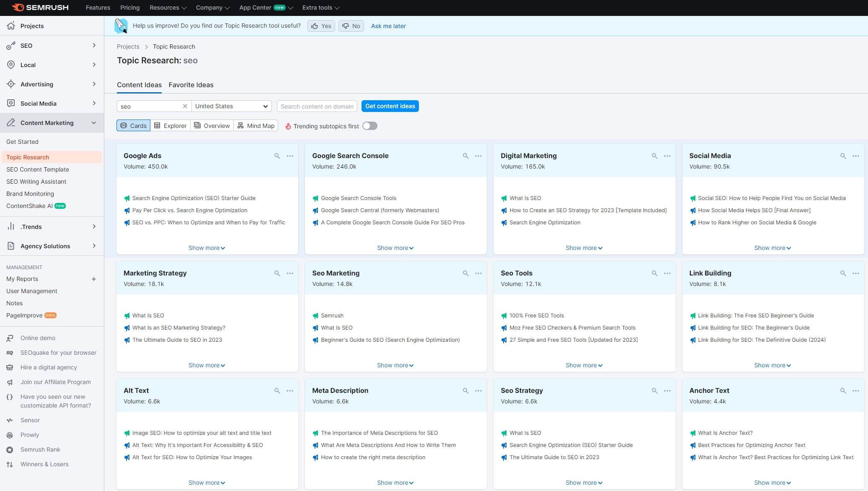868x491 pixels.
Task: Expand the SEO sidebar section
Action: click(52, 45)
